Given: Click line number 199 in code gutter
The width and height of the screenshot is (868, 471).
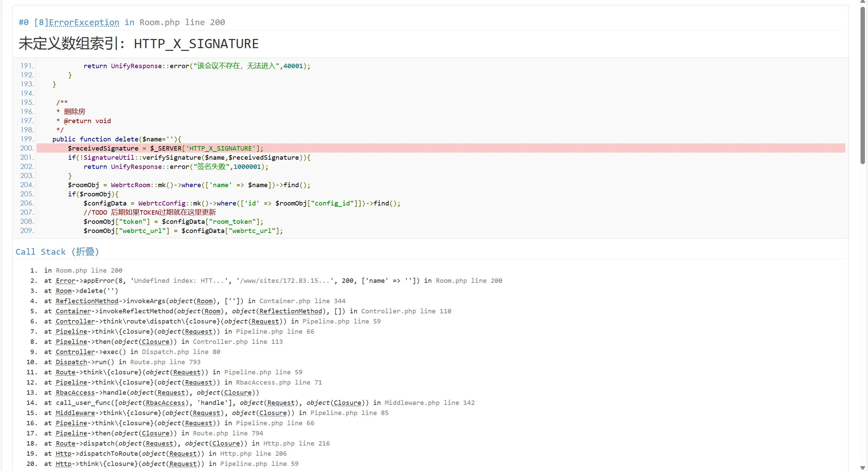Looking at the screenshot, I should click(27, 139).
